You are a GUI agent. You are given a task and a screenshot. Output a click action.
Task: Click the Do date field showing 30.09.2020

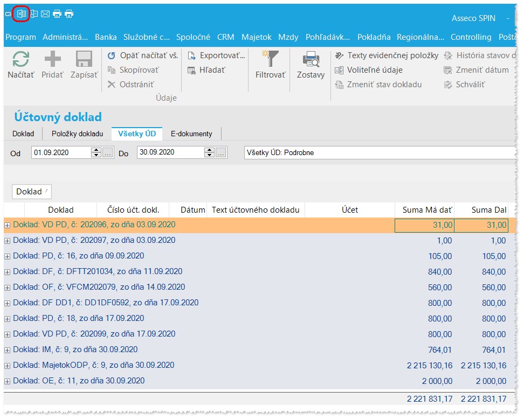point(170,152)
